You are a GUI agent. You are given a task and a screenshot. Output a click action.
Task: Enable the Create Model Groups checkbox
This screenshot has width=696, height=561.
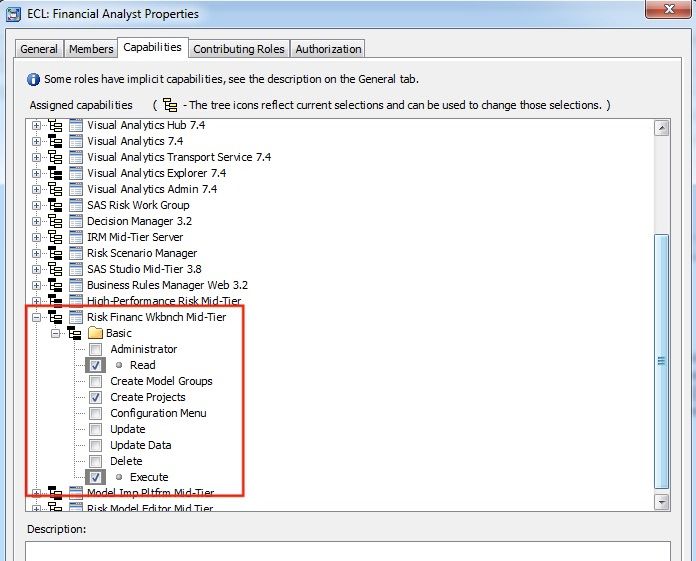pyautogui.click(x=95, y=382)
